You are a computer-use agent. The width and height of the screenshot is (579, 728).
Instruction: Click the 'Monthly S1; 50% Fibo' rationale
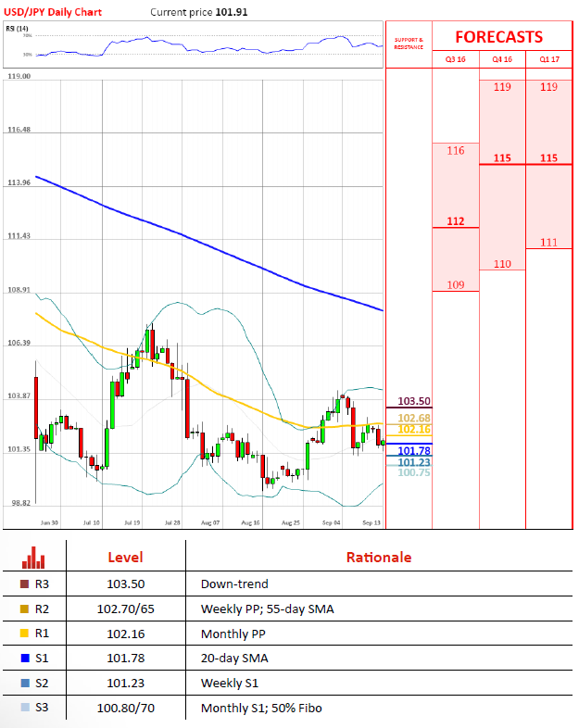[x=261, y=708]
